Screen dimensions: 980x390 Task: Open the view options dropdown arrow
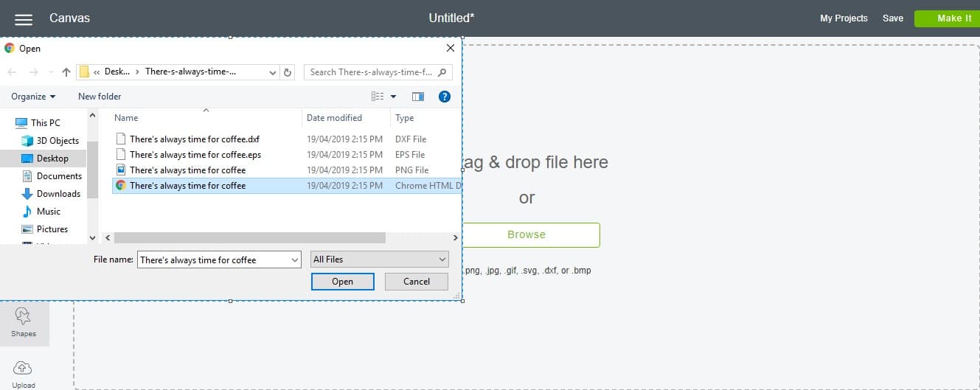393,97
